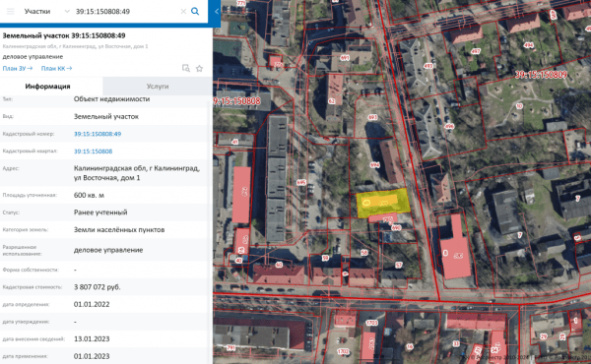Click parcel label 57 on map
The image size is (591, 364).
399,265
